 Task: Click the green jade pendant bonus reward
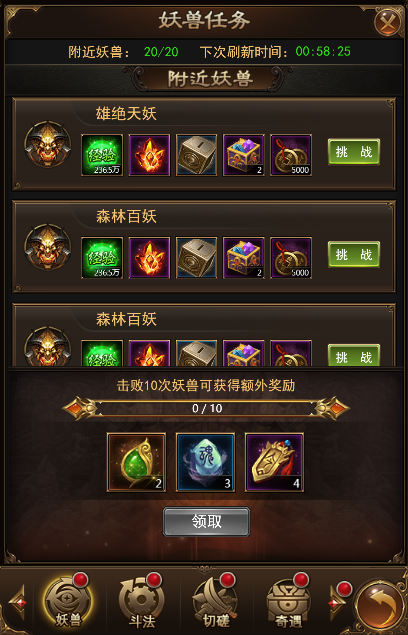137,462
